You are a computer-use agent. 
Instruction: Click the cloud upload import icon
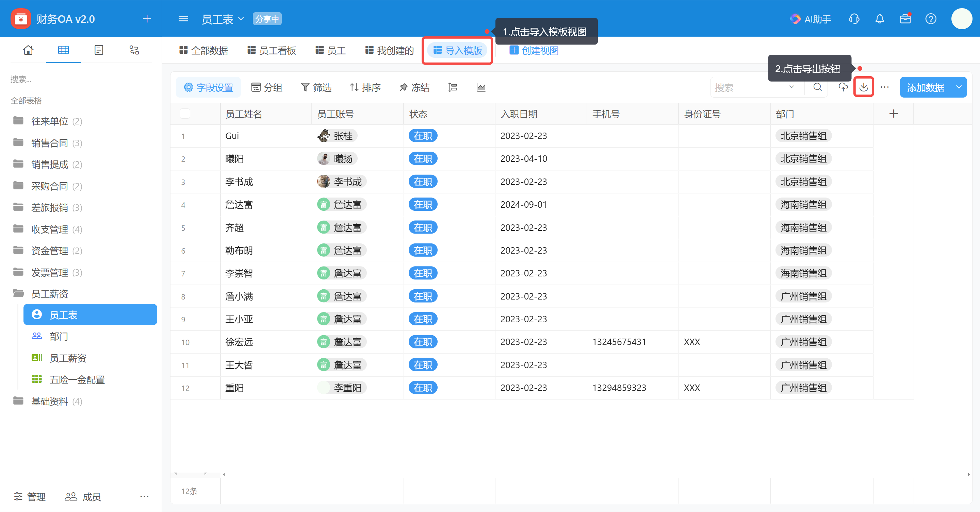(x=843, y=87)
